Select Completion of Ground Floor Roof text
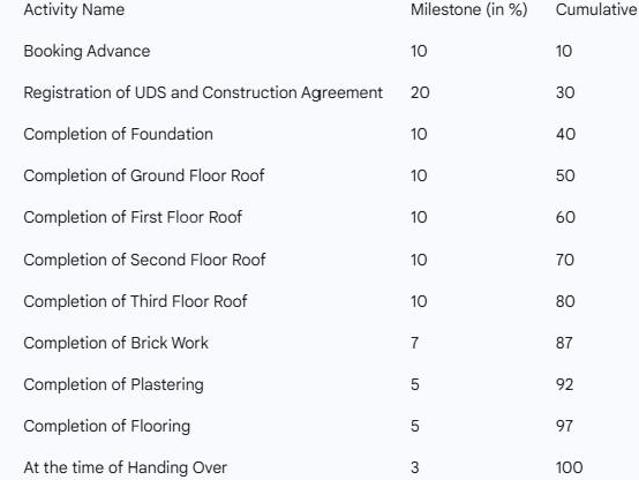 144,176
